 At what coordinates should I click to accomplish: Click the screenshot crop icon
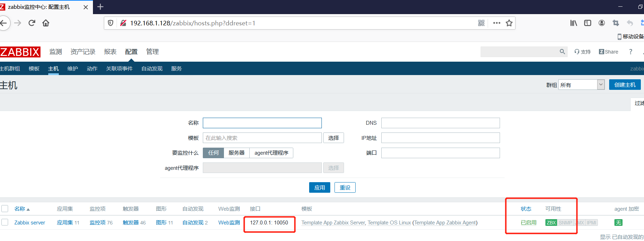click(616, 23)
